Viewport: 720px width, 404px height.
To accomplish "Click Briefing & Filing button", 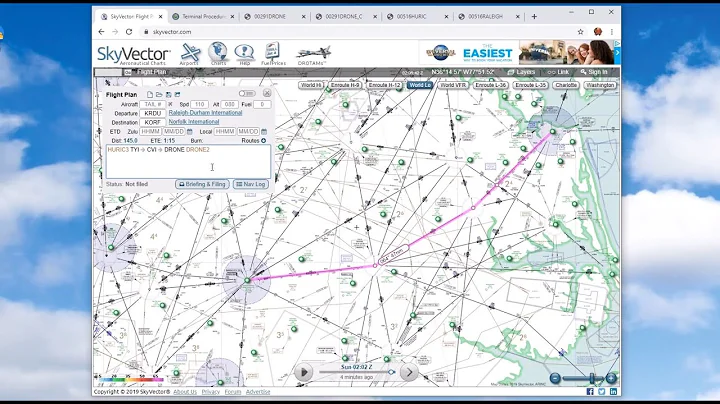I will 202,184.
